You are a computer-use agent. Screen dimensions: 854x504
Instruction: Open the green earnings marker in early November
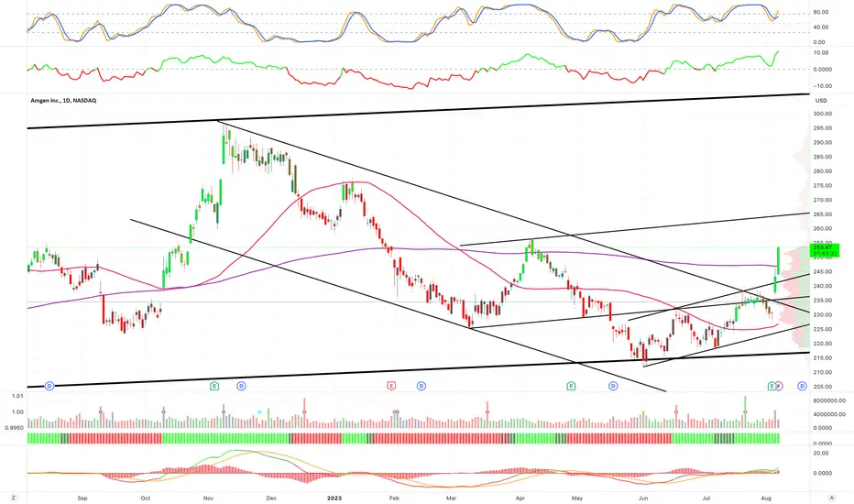tap(214, 386)
